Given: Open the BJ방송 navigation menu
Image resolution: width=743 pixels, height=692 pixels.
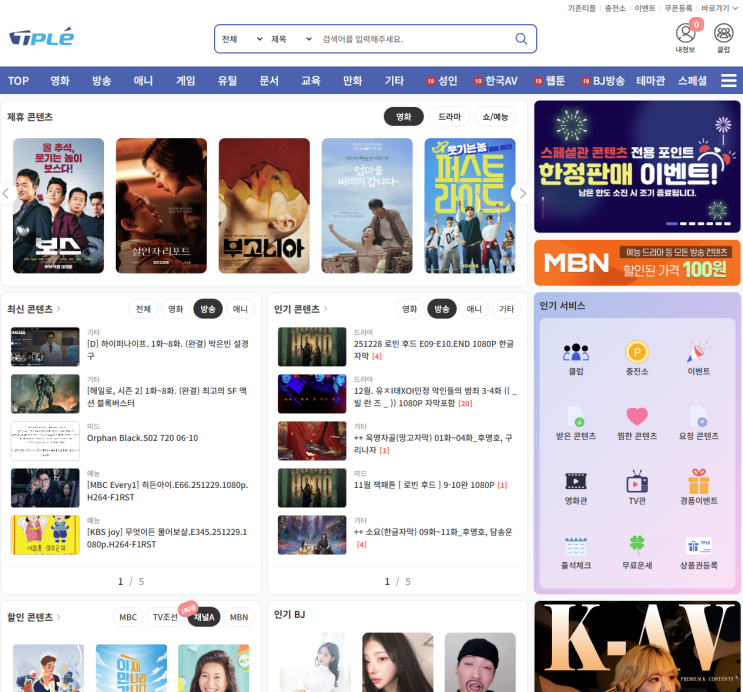Looking at the screenshot, I should [x=603, y=81].
